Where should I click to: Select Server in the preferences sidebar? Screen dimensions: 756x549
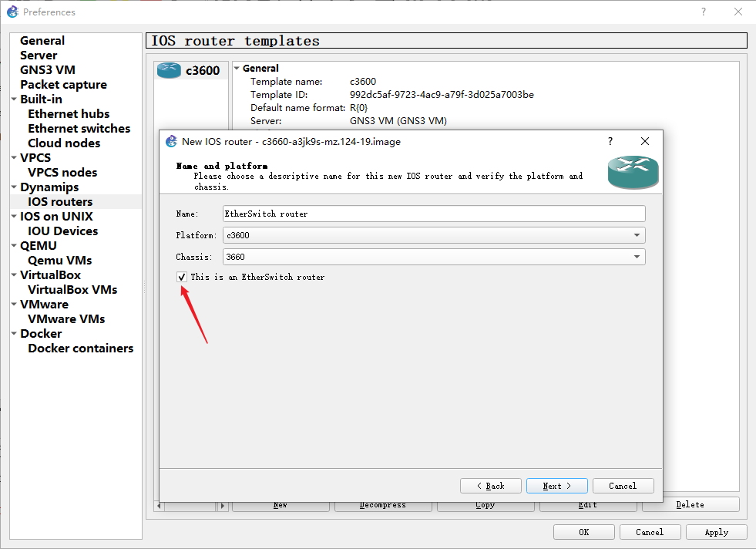[39, 55]
